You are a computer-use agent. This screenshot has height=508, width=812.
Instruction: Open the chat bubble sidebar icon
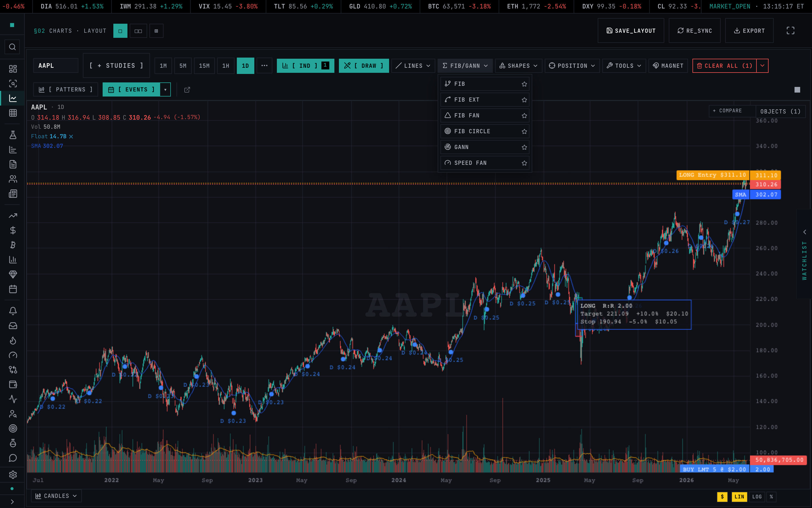tap(13, 458)
